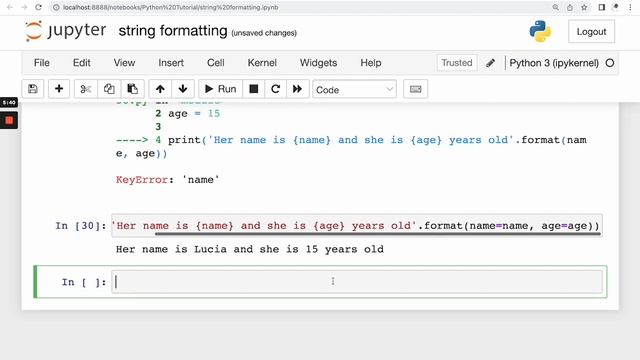Open the Kernel menu
The width and height of the screenshot is (640, 360).
262,63
